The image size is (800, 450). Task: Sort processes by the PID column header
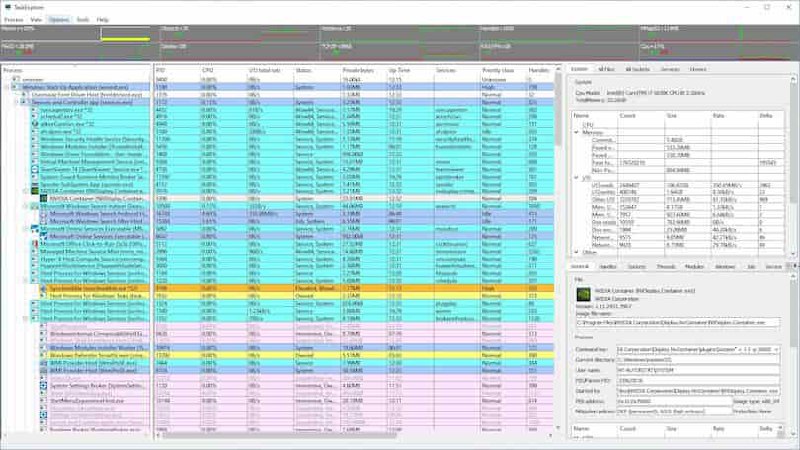coord(177,70)
